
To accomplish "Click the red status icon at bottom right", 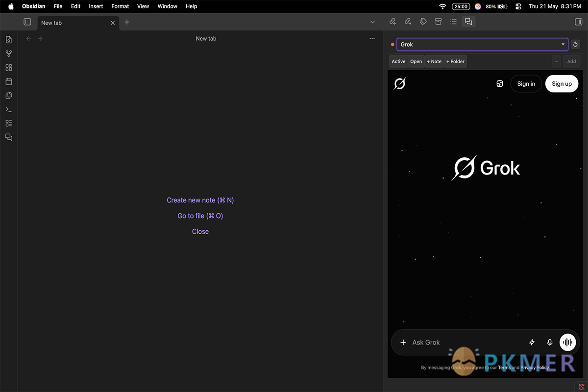I will 581,387.
